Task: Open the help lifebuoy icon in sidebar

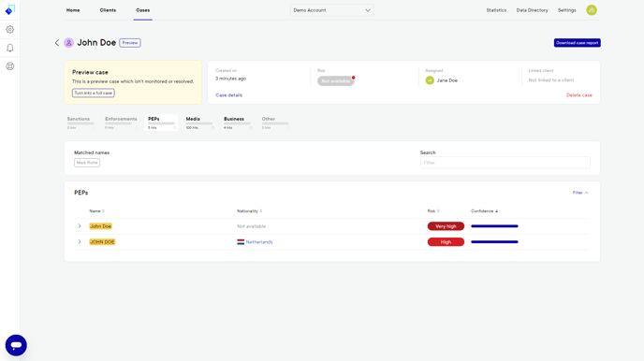Action: 10,66
